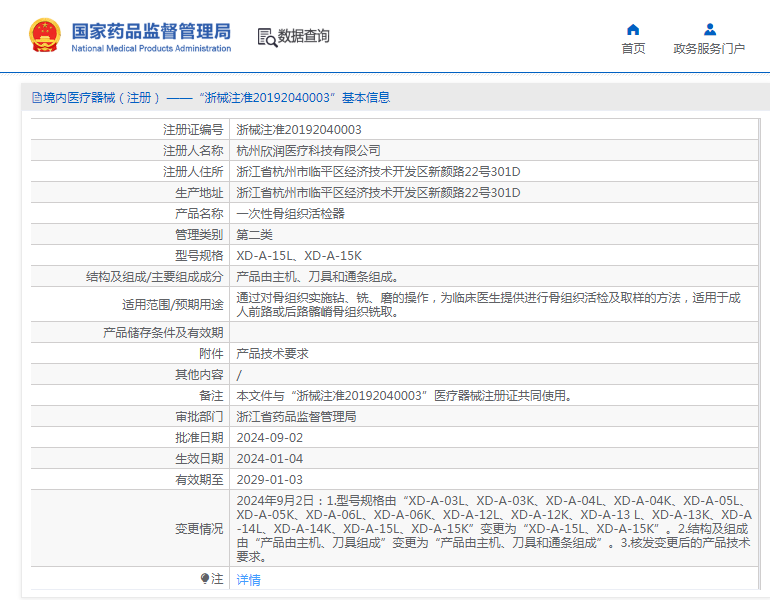Click the National Medical Products Administration text
This screenshot has height=600, width=770.
pyautogui.click(x=150, y=48)
